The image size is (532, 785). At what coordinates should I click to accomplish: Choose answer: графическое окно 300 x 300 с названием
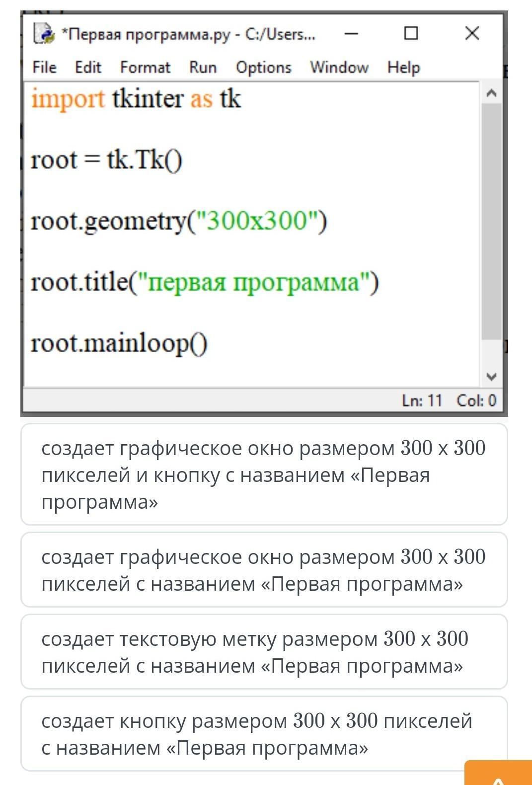point(264,570)
